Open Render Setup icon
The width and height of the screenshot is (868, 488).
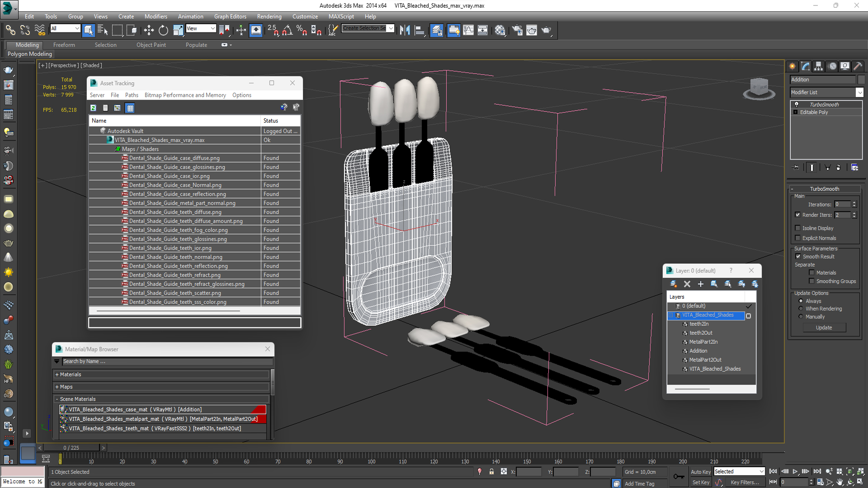[x=517, y=30]
